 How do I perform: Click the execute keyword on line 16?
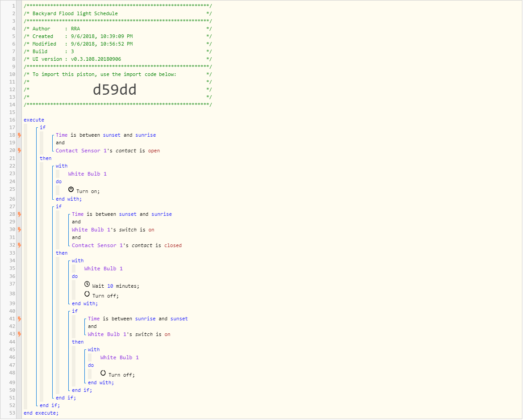point(34,120)
